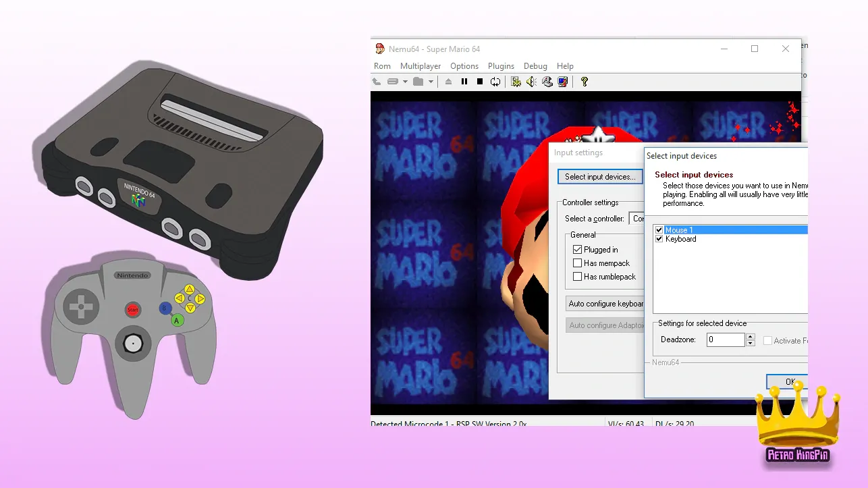
Task: Click the VI/s: 60.43 status entry
Action: (x=626, y=424)
